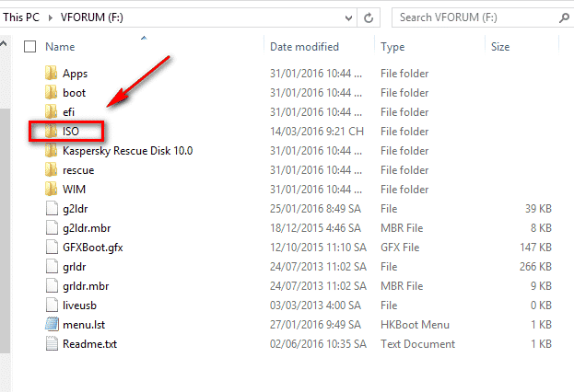Sort files by the Size column
Image resolution: width=574 pixels, height=392 pixels.
pyautogui.click(x=500, y=47)
